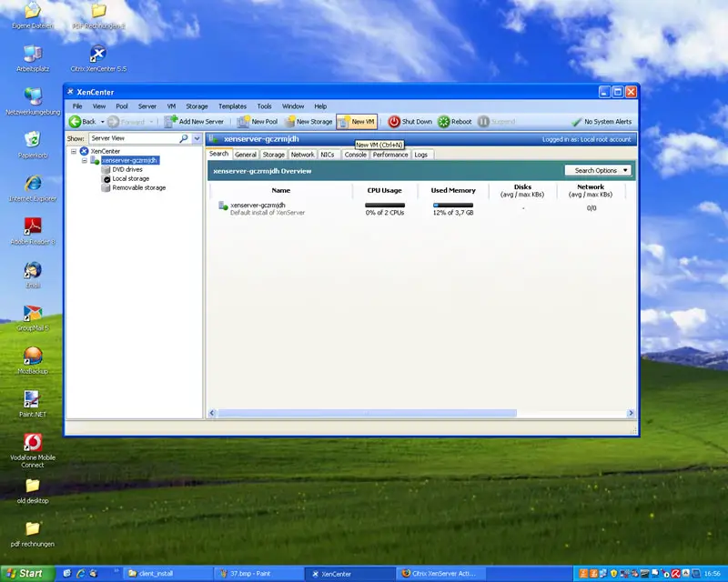
Task: Click the Citrix XenCenter 5.5 desktop icon
Action: tap(98, 59)
